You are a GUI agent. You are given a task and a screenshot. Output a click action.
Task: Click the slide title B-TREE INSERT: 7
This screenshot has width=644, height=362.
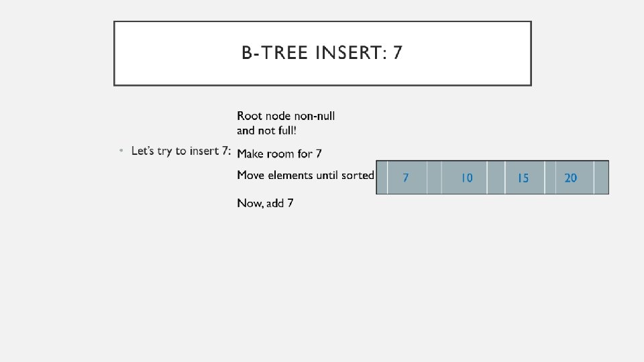pos(322,53)
